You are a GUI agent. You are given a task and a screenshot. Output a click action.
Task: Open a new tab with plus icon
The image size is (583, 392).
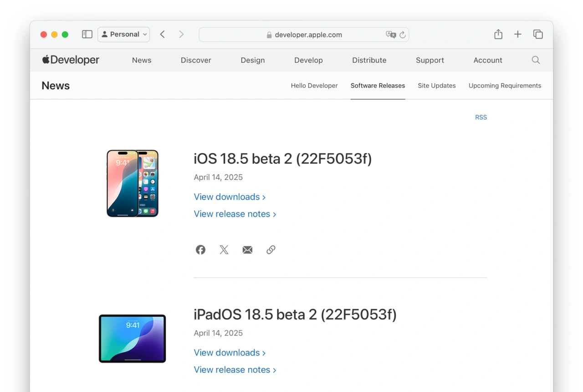coord(518,35)
